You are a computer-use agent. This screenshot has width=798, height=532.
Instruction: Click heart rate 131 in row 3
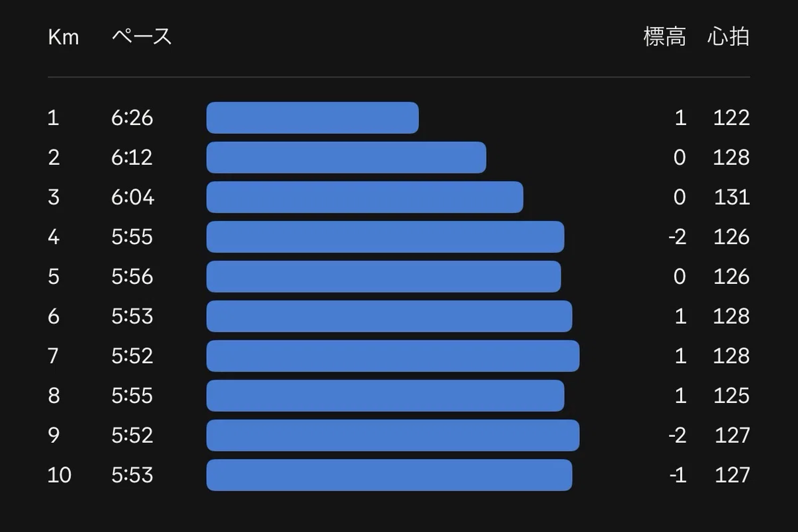click(731, 198)
